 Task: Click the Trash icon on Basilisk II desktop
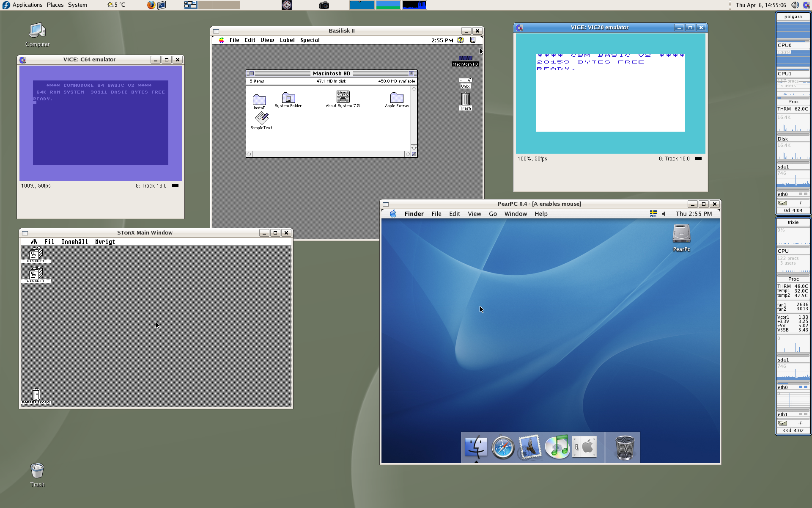[x=465, y=99]
